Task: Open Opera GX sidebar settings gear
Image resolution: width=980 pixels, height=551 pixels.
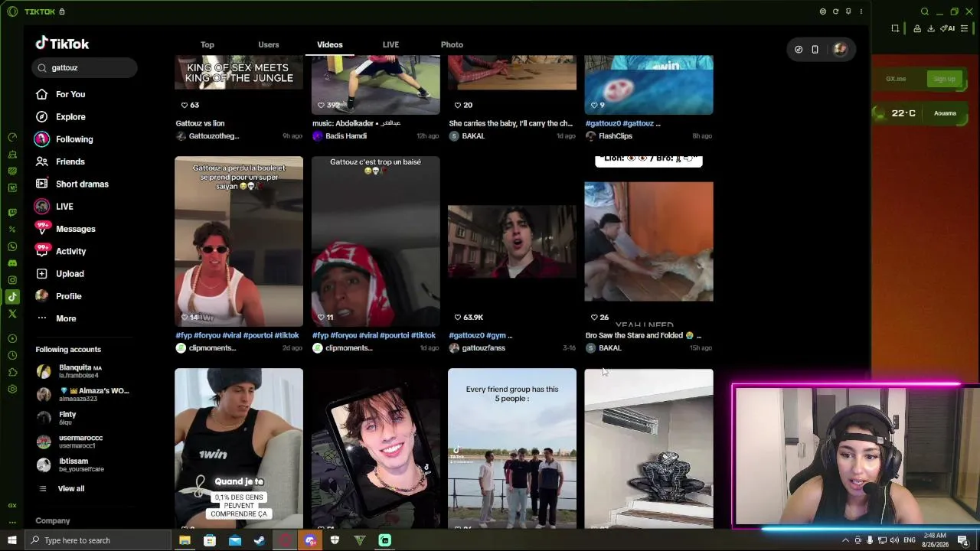Action: point(12,389)
